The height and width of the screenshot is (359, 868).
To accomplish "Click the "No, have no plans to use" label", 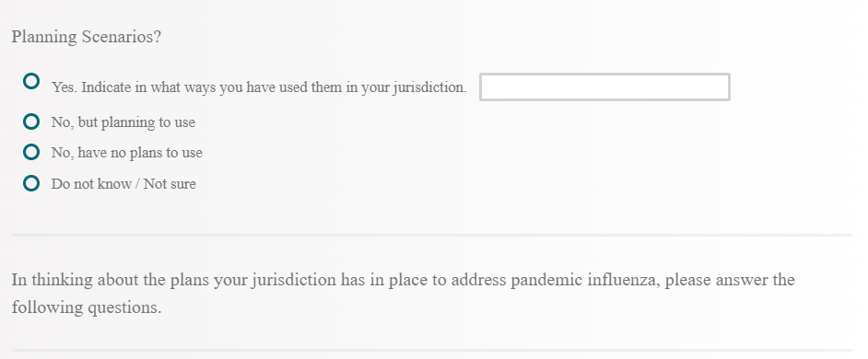I will [x=127, y=153].
